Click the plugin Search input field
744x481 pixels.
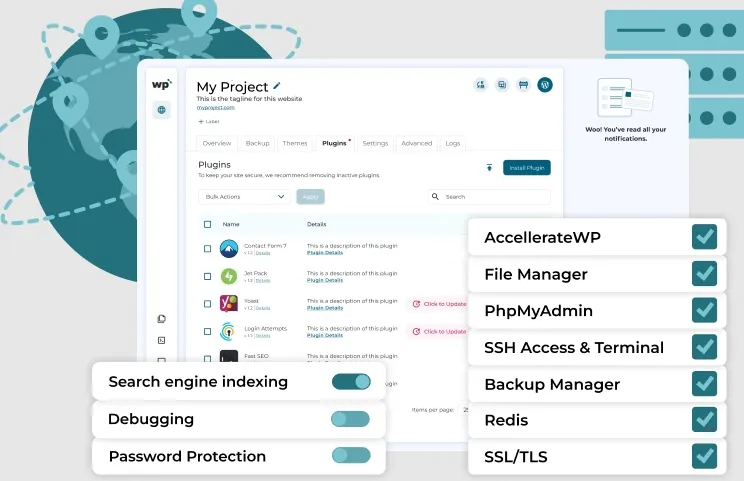click(489, 196)
